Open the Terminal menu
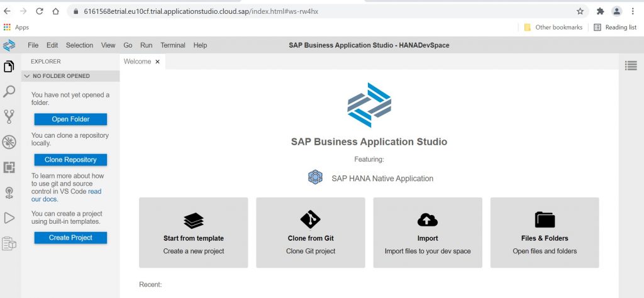 172,45
